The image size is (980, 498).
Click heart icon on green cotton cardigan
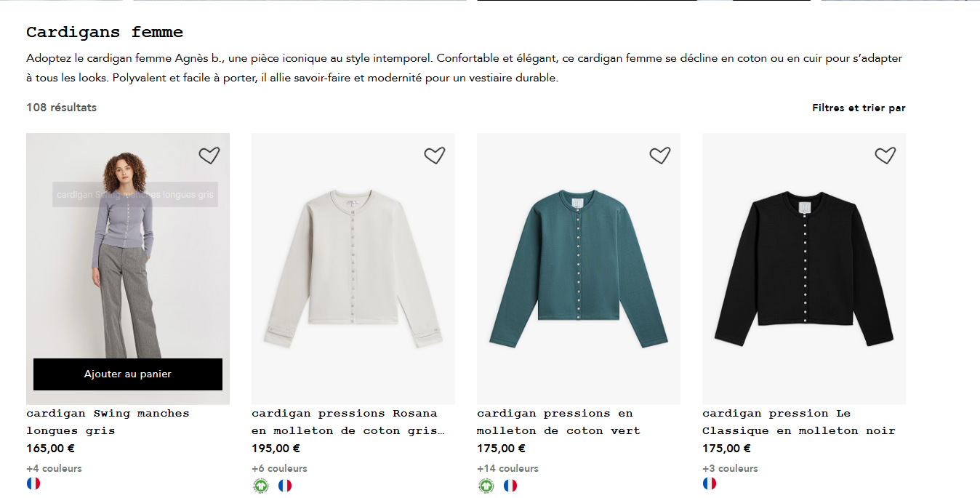659,156
